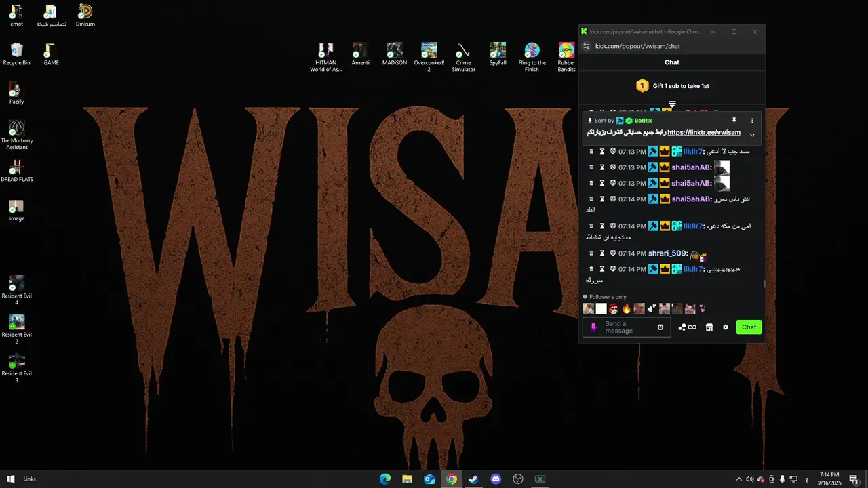
Task: Open the Overcooked! 2 shortcut
Action: point(429,57)
